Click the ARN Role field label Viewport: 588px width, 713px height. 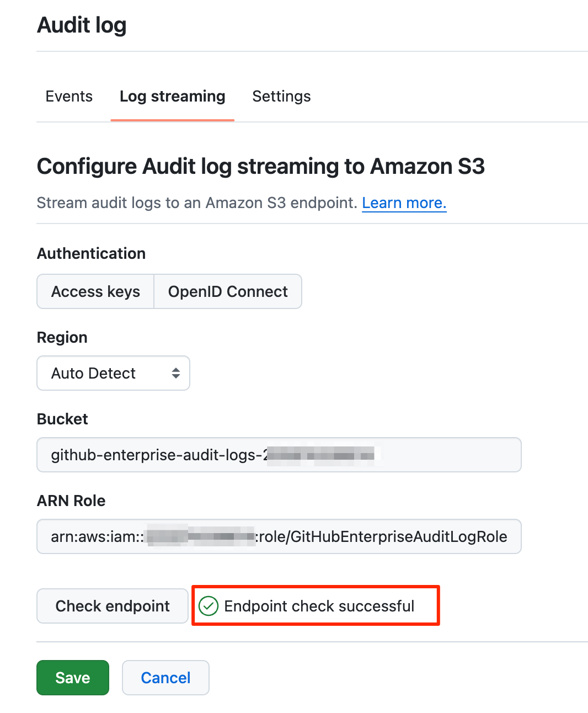(x=71, y=501)
